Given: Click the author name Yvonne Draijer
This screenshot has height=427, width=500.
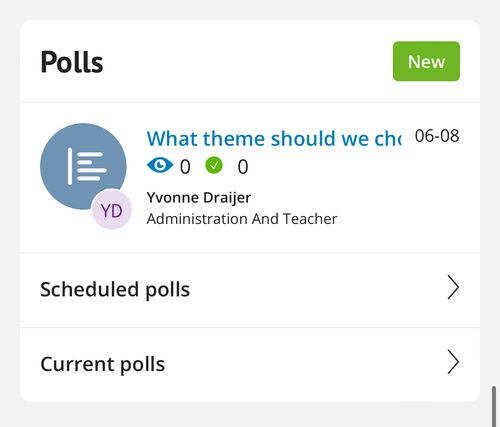Looking at the screenshot, I should click(x=199, y=197).
